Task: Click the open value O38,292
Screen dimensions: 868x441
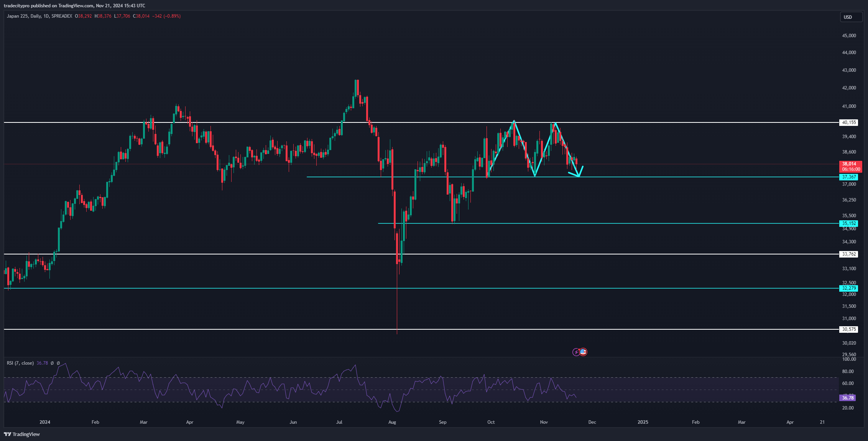Action: (x=83, y=16)
